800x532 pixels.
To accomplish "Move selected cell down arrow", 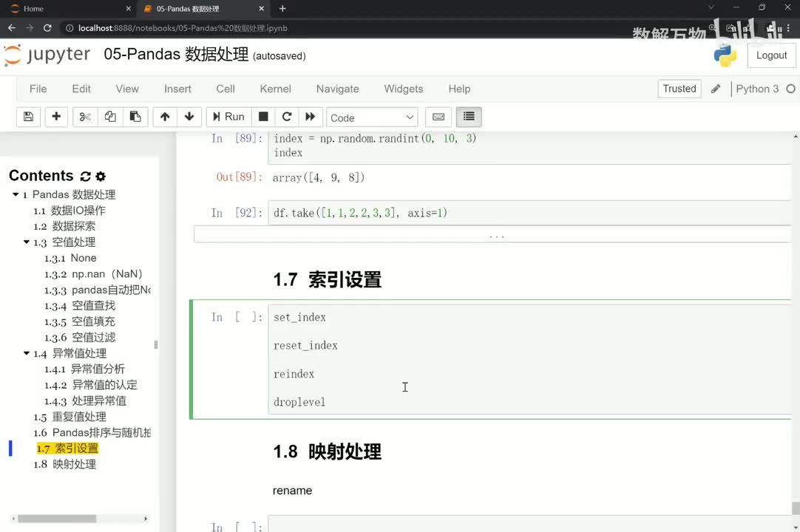I will (x=189, y=117).
